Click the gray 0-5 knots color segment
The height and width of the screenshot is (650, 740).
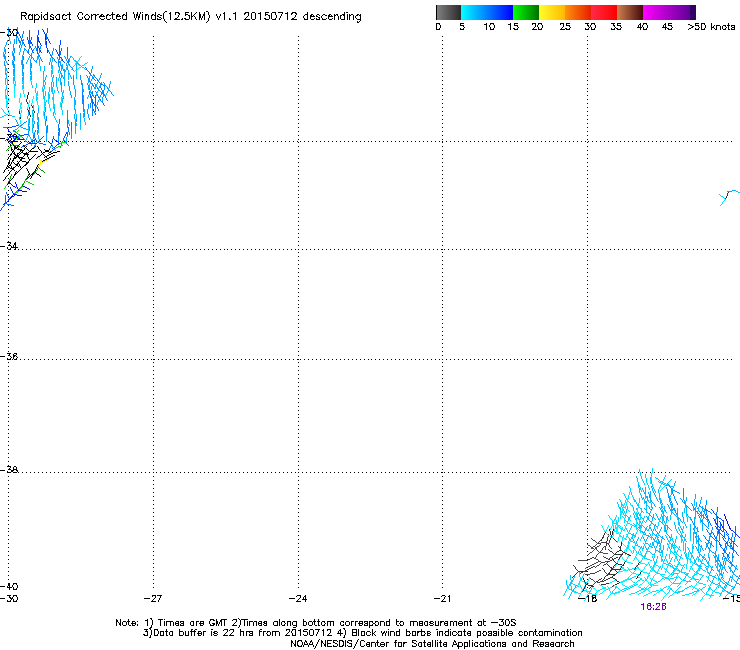pos(448,12)
